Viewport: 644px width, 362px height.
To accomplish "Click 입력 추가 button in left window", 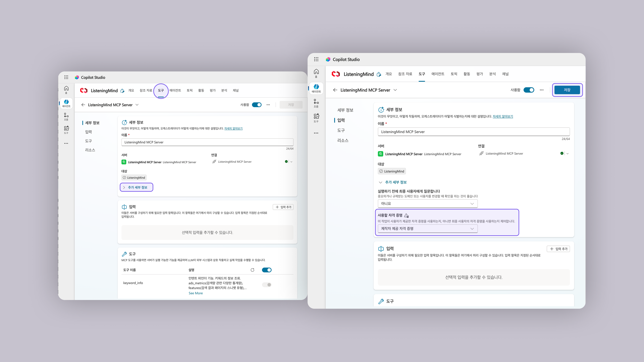I will tap(283, 207).
